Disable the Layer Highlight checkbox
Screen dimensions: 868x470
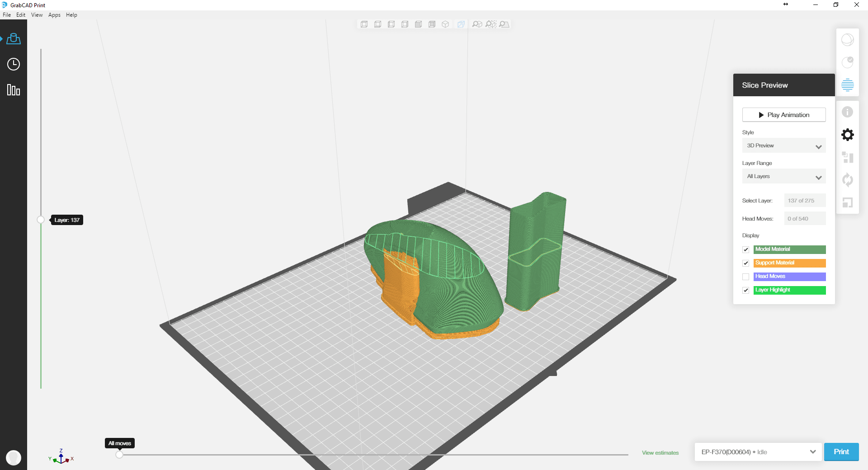pyautogui.click(x=746, y=290)
